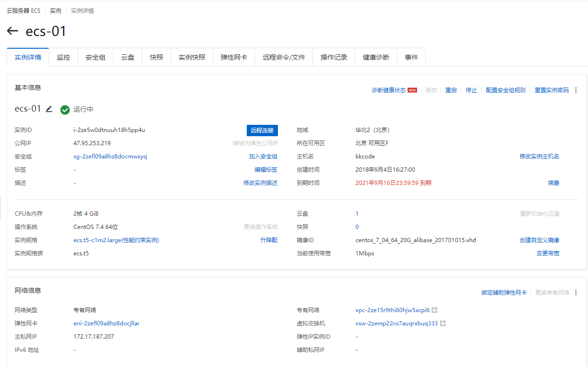Click 更换专有网络 link
This screenshot has width=588, height=367.
[552, 293]
